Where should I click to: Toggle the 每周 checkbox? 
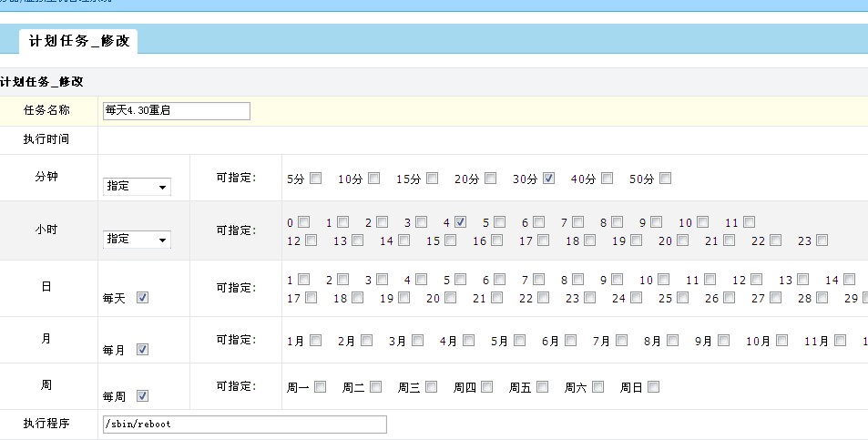click(142, 396)
